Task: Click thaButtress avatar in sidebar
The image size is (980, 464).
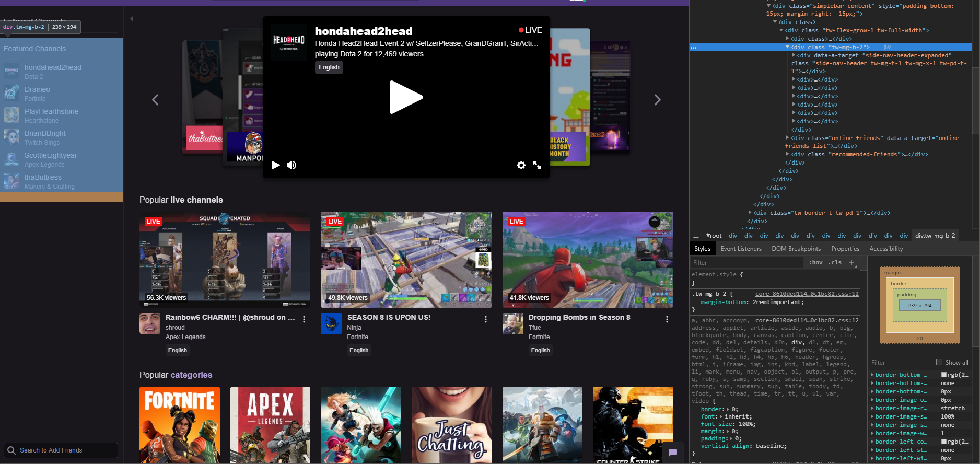Action: (11, 181)
